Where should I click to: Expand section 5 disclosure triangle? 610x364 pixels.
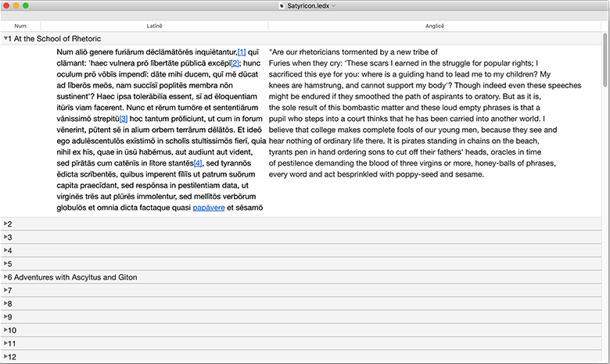pos(5,263)
